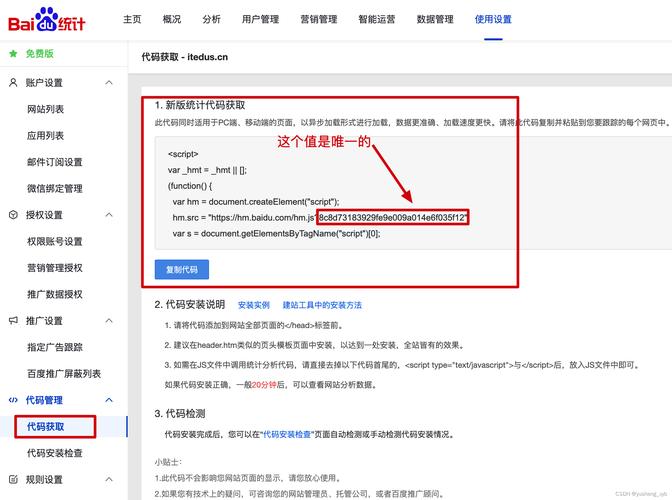Click the green star free-version icon

point(13,54)
